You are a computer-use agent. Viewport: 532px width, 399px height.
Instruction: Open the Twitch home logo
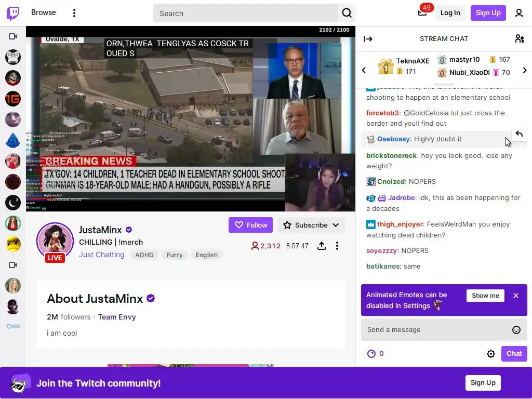13,13
